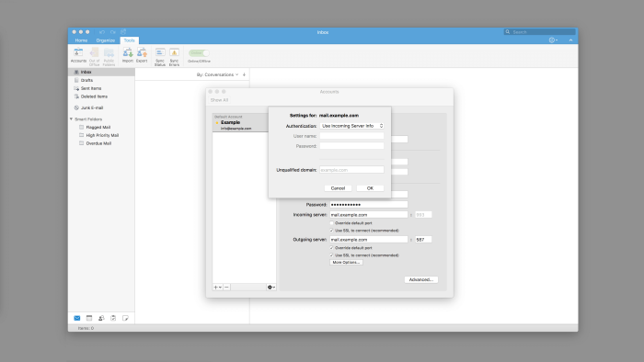Click the Out of Office ribbon icon

tap(94, 57)
